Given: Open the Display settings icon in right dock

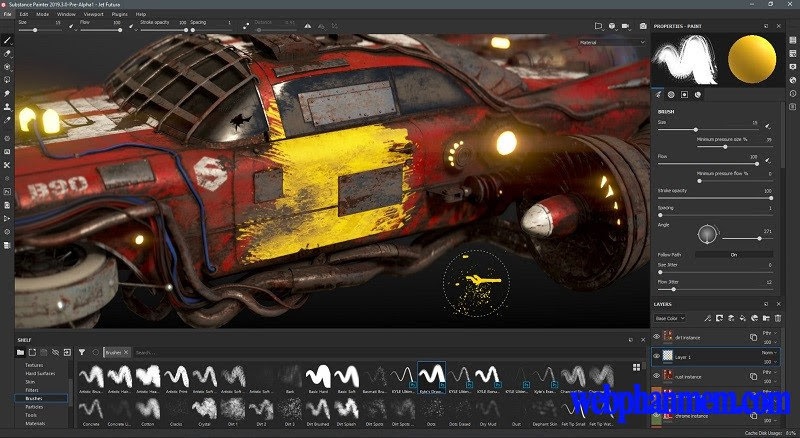Looking at the screenshot, I should click(792, 66).
